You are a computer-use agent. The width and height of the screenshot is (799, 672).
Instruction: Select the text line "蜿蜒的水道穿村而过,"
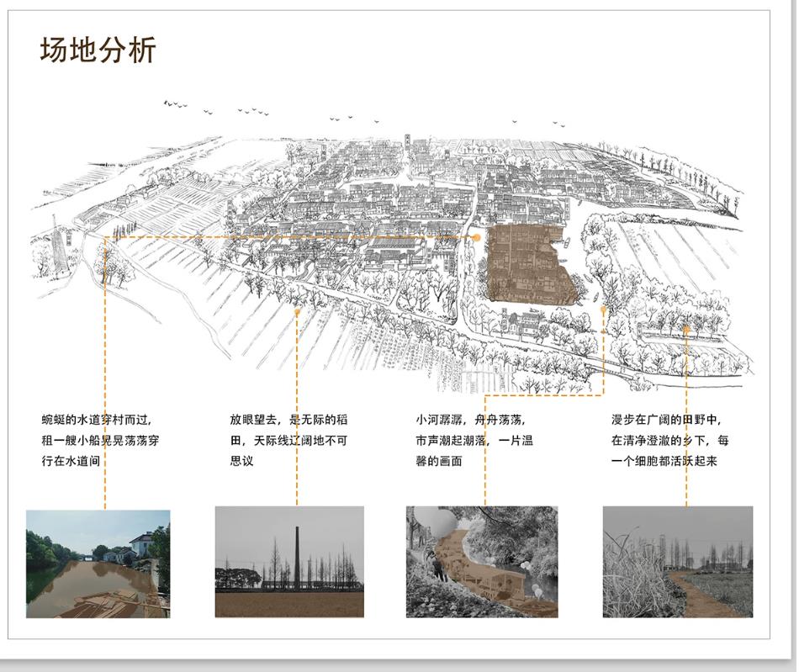[97, 421]
